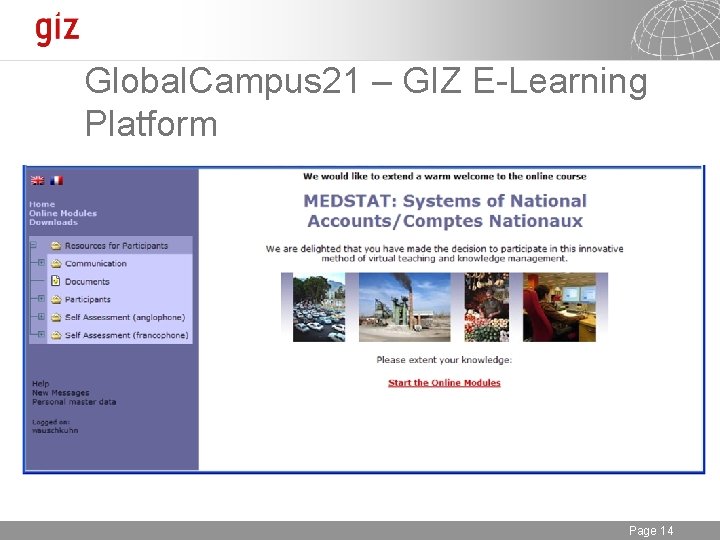Switch language with the French flag icon

coord(56,180)
